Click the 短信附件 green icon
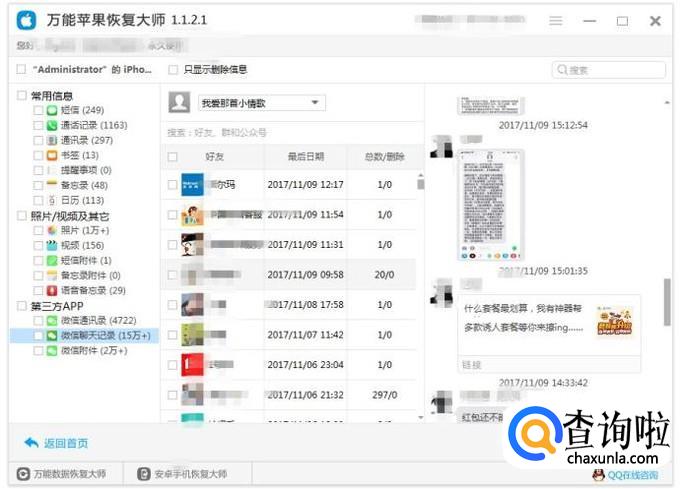Screen dimensions: 682x489 pyautogui.click(x=52, y=260)
